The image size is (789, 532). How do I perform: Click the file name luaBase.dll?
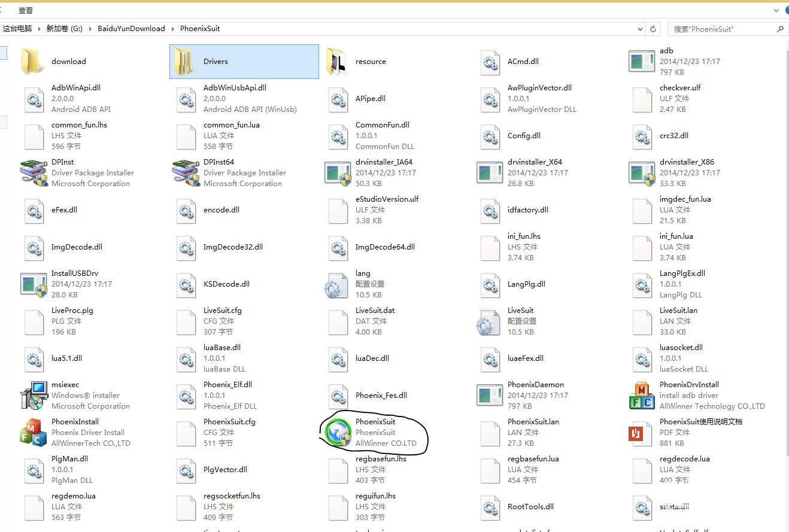(x=222, y=348)
